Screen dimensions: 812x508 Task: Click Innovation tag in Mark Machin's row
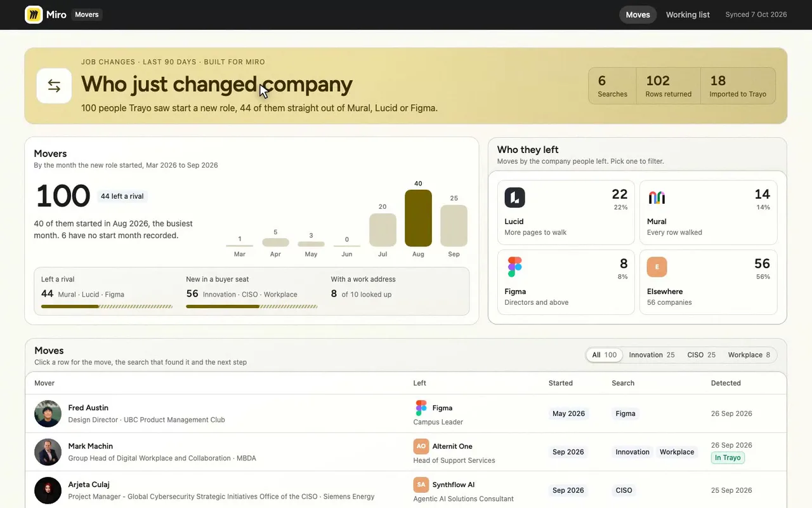click(632, 452)
